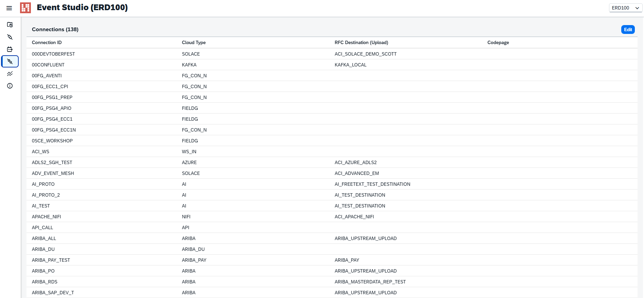Select the 00FG_PSG4_ECC1N connection ID
The height and width of the screenshot is (298, 644).
point(54,130)
